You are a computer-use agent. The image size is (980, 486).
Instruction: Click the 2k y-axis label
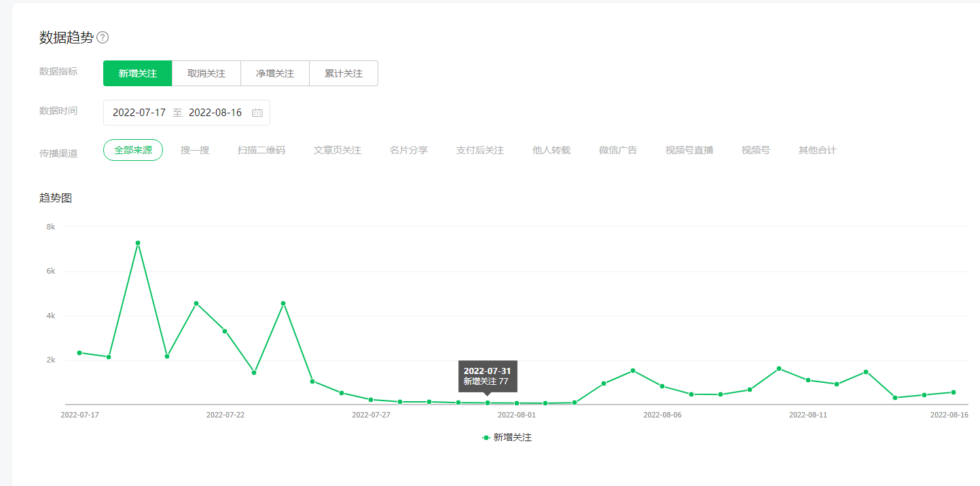click(51, 360)
